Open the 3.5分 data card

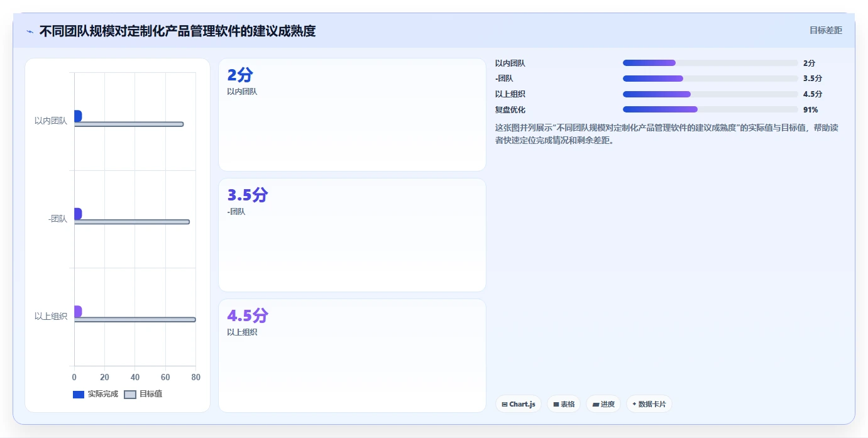352,235
